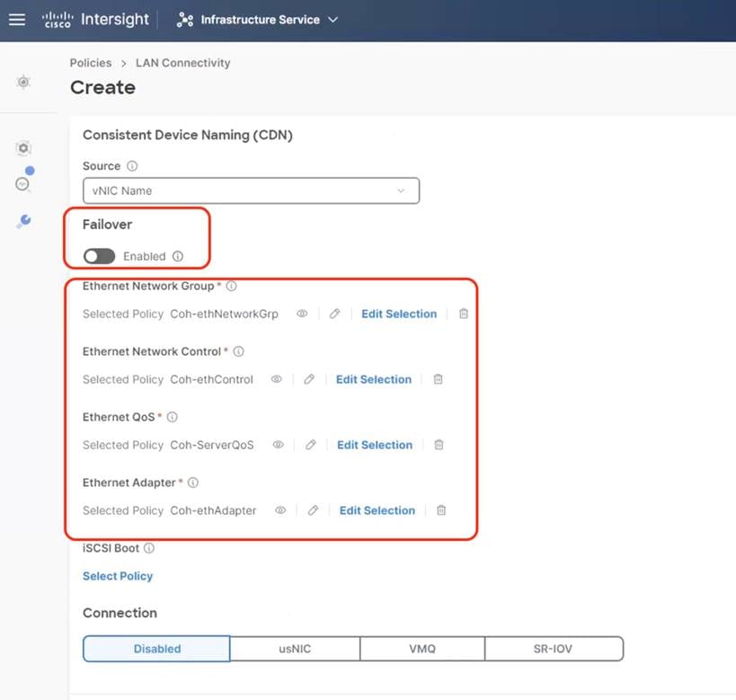Click Edit Selection for Ethernet Network Group
The image size is (736, 700).
pos(399,314)
